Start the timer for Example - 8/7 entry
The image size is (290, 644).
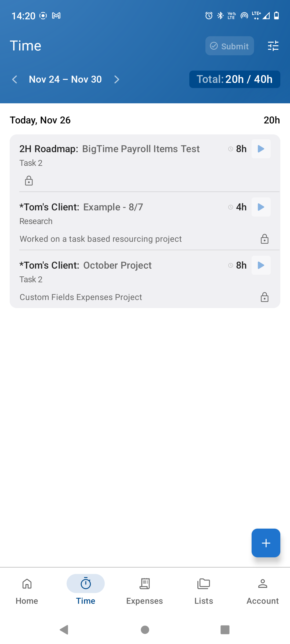point(261,207)
